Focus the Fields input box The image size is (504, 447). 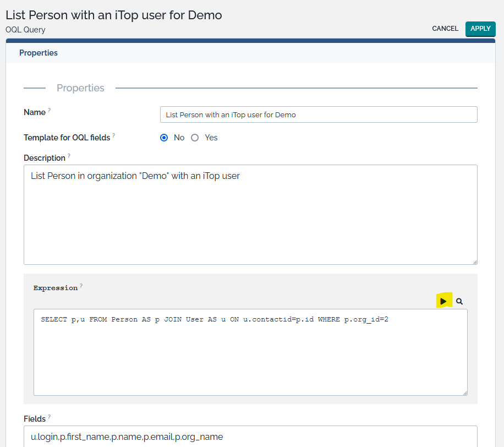(250, 437)
